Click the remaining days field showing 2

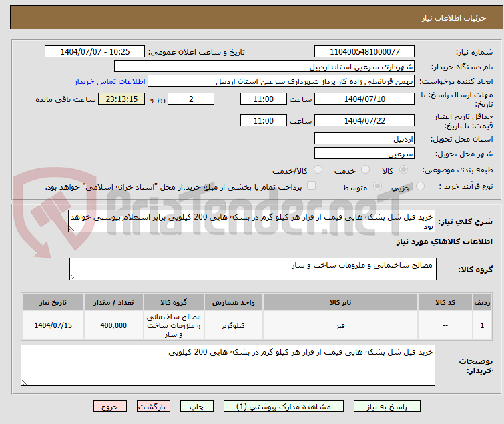pos(191,99)
